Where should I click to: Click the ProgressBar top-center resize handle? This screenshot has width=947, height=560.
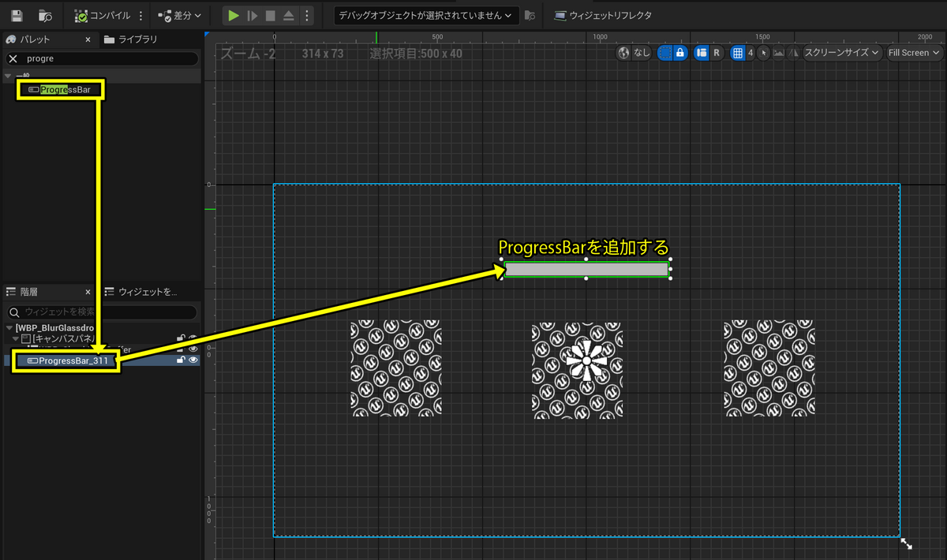click(586, 259)
